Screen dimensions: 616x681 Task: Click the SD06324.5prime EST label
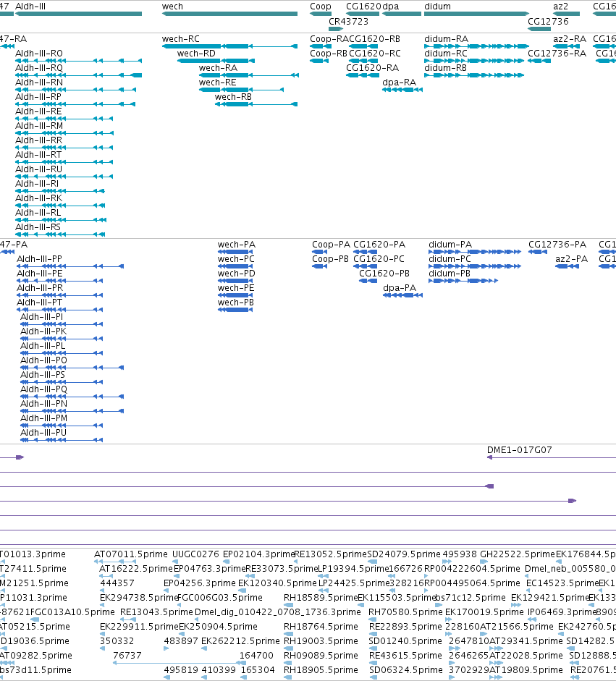click(406, 669)
